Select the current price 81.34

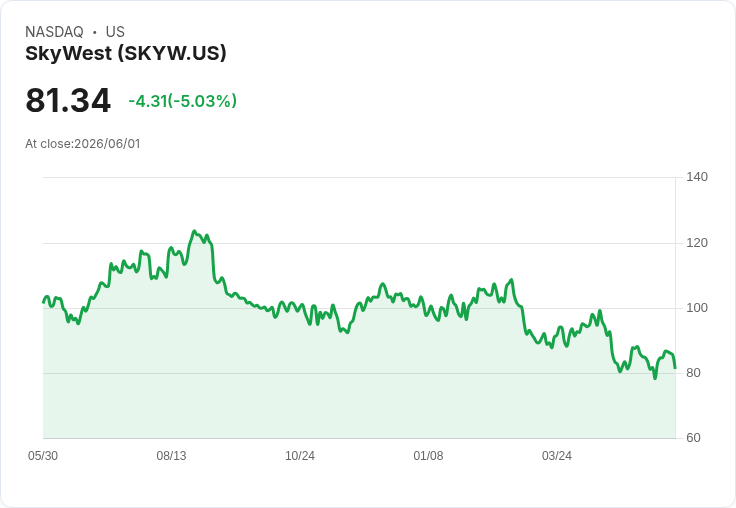[x=68, y=100]
